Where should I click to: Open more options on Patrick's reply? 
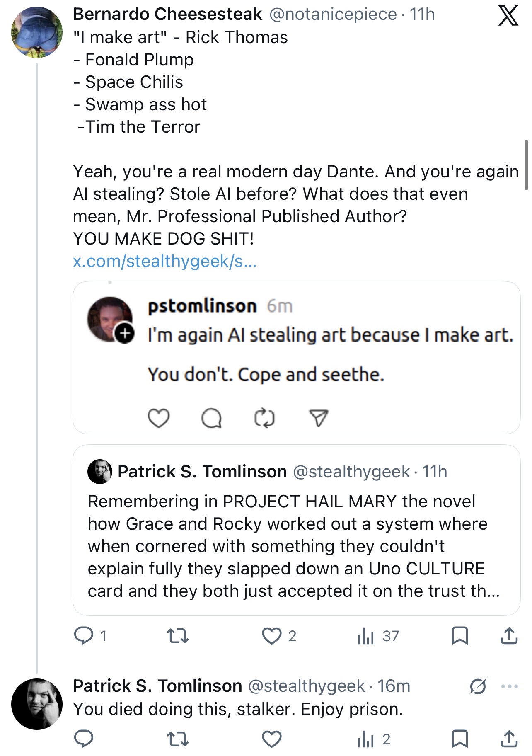tap(509, 687)
